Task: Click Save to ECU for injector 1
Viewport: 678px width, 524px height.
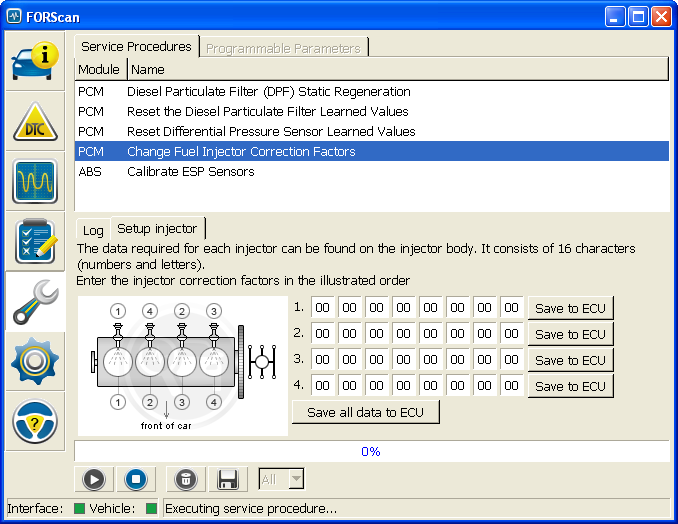Action: 570,308
